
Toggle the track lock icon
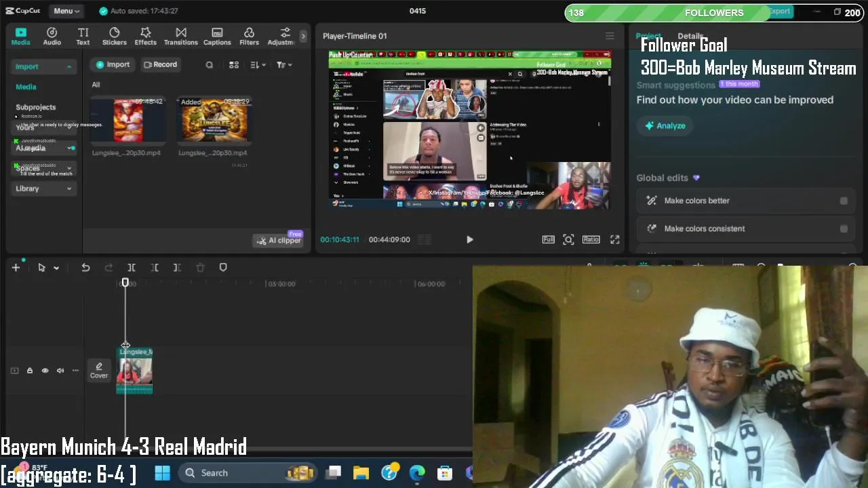30,371
